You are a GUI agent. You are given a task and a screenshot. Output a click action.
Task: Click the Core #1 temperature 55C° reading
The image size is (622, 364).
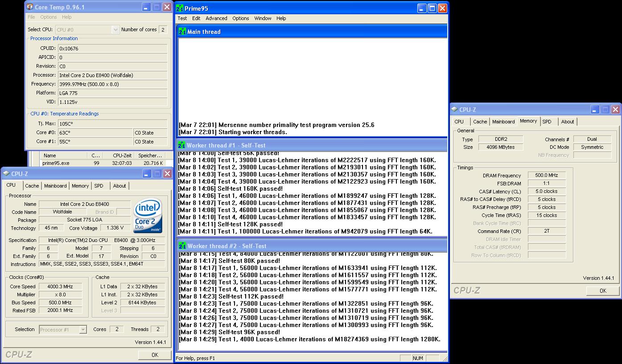95,142
